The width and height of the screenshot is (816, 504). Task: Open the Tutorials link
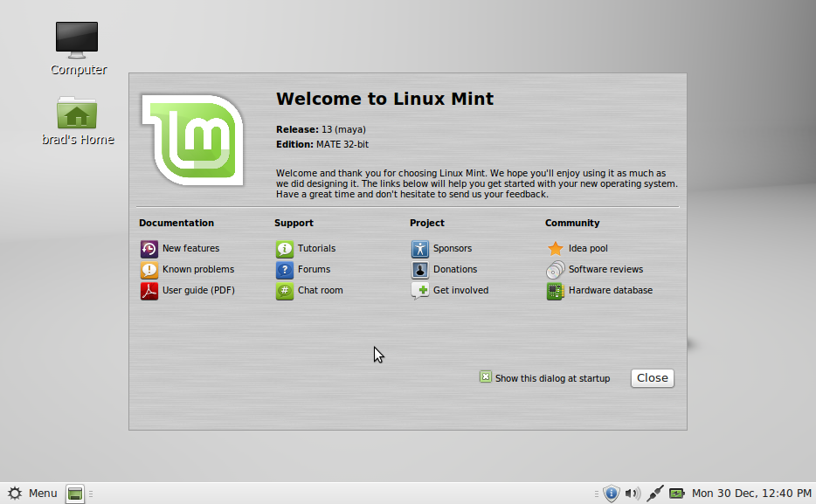click(316, 249)
